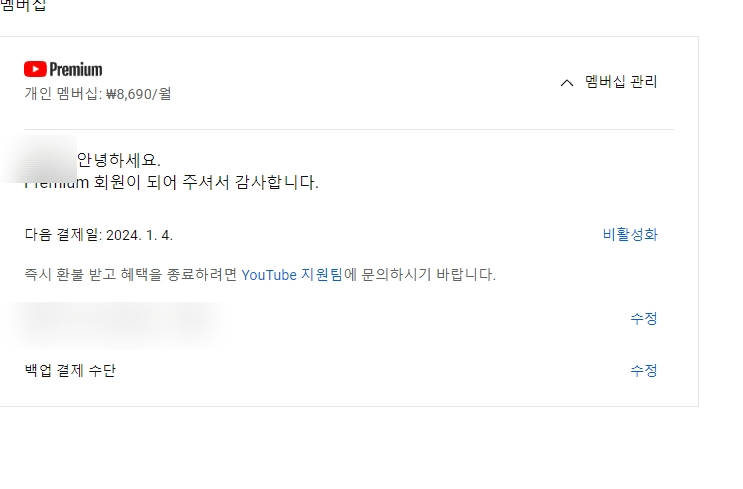The width and height of the screenshot is (743, 489).
Task: Click the 감사합니다 thank-you message line
Action: (171, 182)
